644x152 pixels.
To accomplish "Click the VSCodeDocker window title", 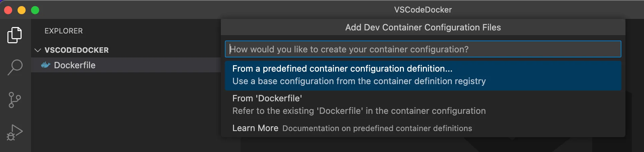I will [423, 10].
